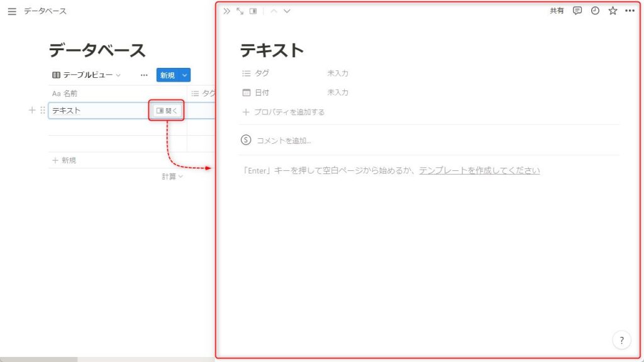This screenshot has width=644, height=362.
Task: Click the タグ column header in table
Action: (204, 94)
